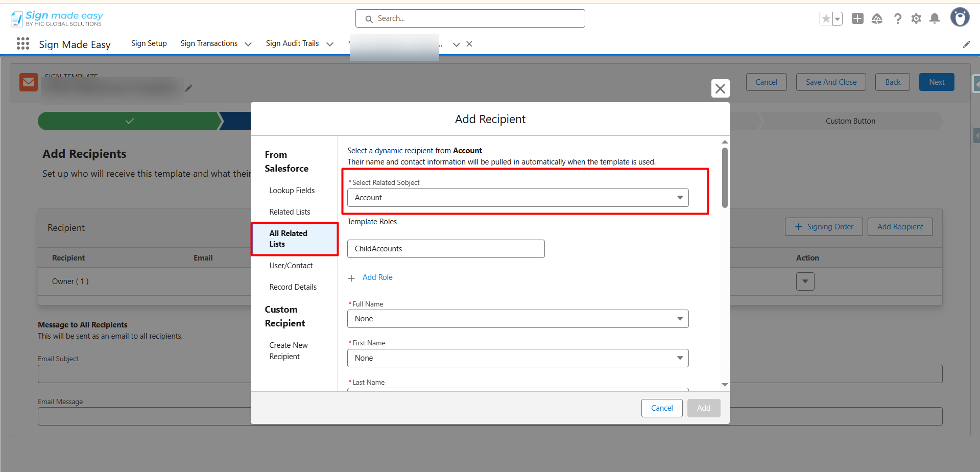
Task: Open the user profile avatar
Action: 960,17
